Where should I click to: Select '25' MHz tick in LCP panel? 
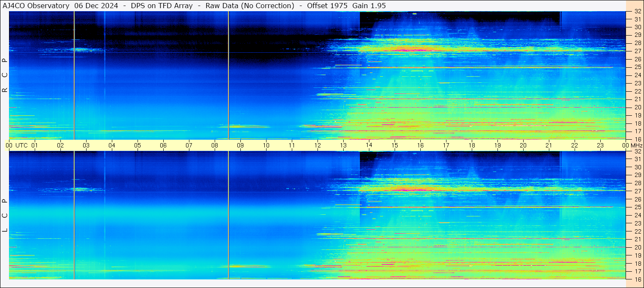(637, 207)
